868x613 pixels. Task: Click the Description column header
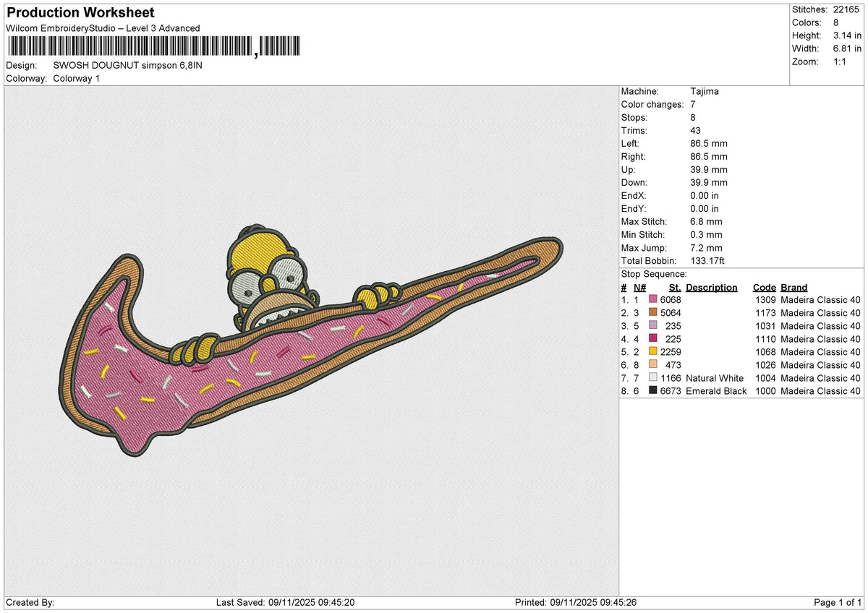712,288
